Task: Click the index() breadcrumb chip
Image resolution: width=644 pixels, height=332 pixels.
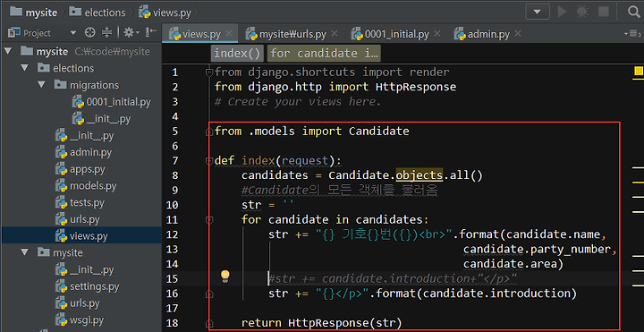Action: [x=237, y=54]
